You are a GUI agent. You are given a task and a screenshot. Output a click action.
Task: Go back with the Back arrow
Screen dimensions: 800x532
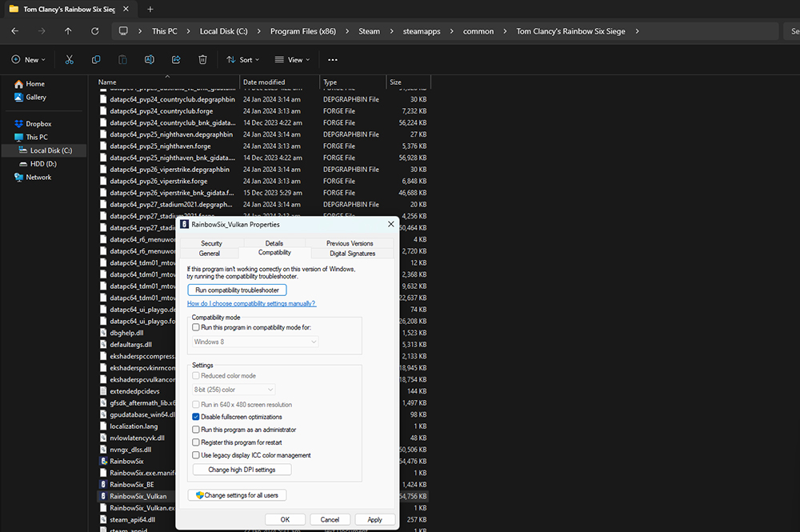coord(14,31)
